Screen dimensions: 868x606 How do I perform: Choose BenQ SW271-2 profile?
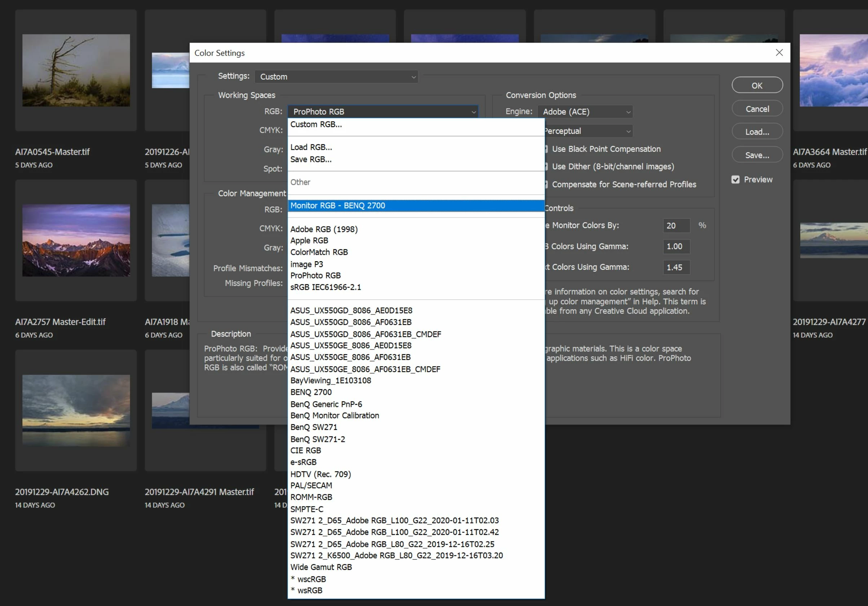click(x=318, y=439)
